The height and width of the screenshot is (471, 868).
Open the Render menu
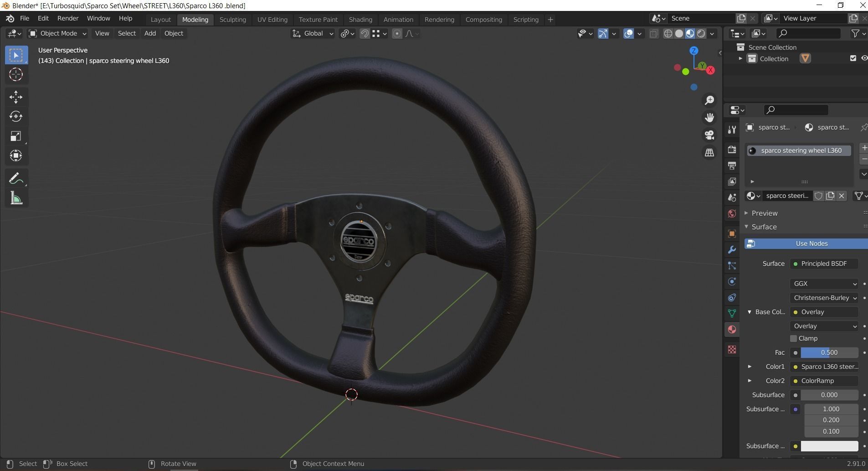[68, 19]
